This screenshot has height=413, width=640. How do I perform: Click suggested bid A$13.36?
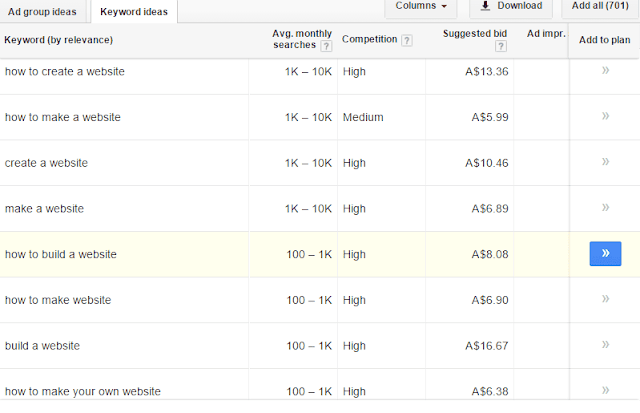click(x=487, y=71)
